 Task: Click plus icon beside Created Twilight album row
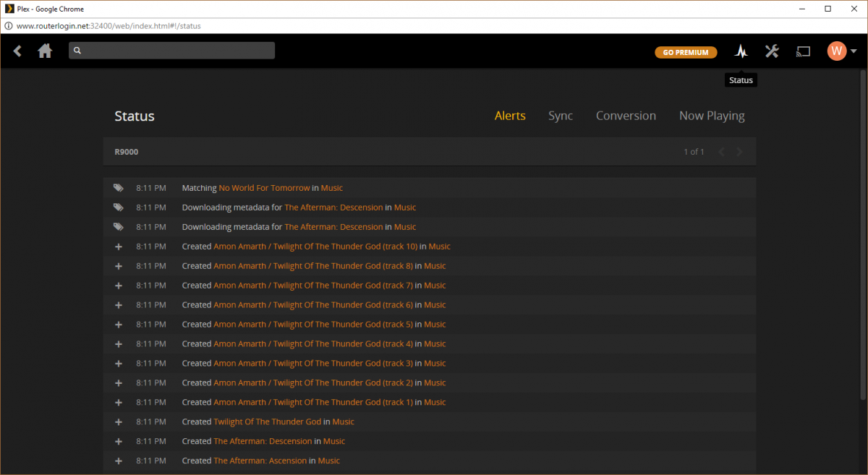(x=118, y=422)
